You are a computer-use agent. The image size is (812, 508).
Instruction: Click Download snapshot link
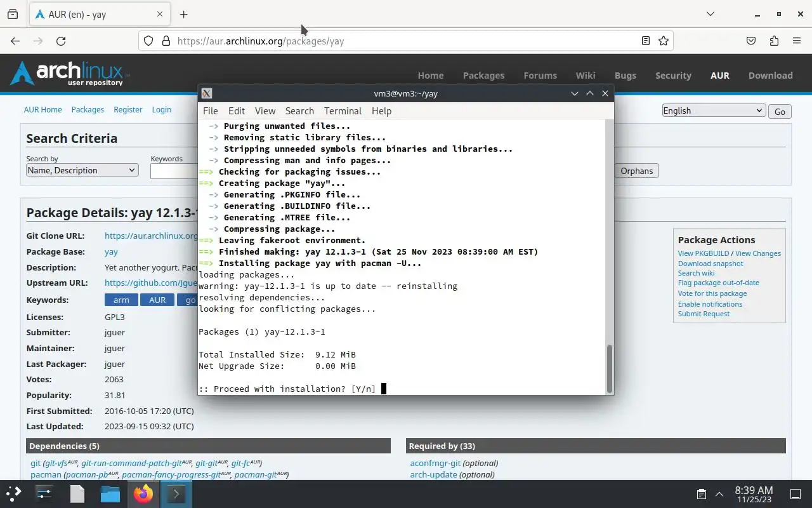point(710,264)
